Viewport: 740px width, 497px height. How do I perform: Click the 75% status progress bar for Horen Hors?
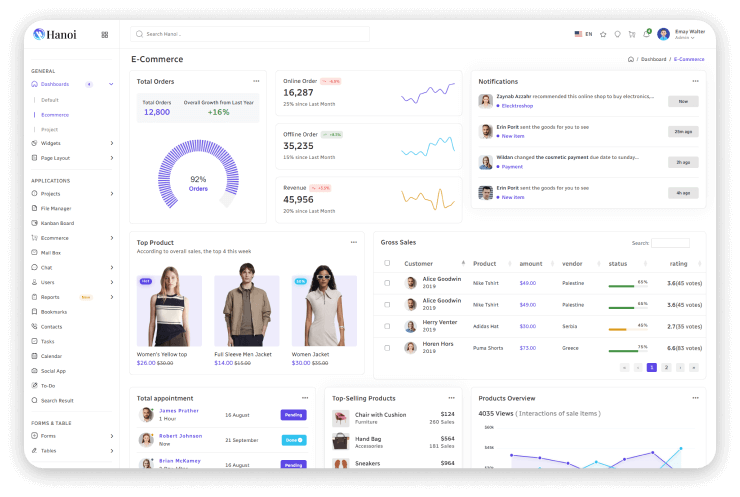point(622,350)
